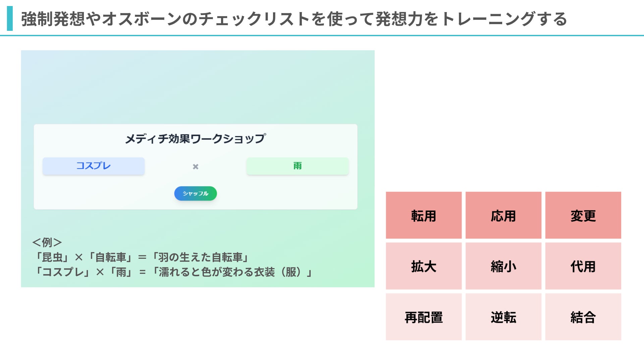Click the メディチ効果ワークショップ heading

tap(196, 139)
